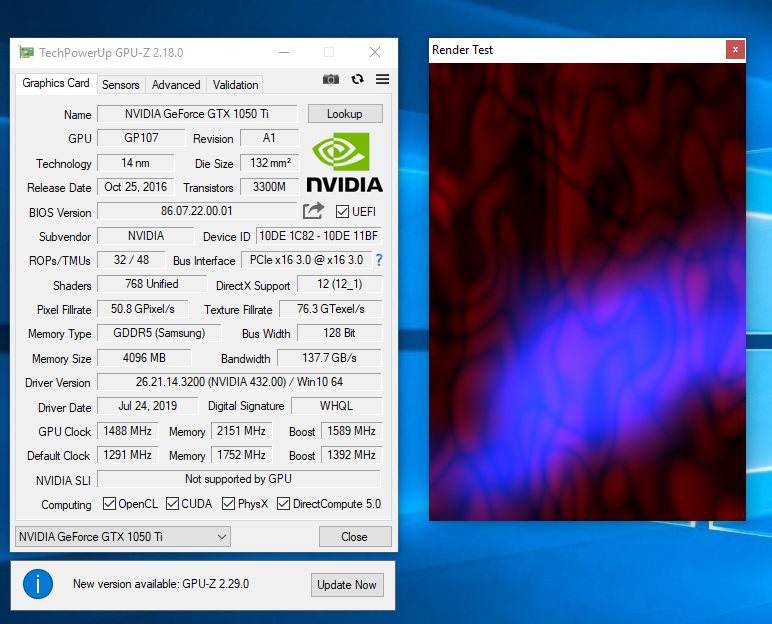The width and height of the screenshot is (772, 624).
Task: Toggle the OpenCL checkbox
Action: [109, 503]
